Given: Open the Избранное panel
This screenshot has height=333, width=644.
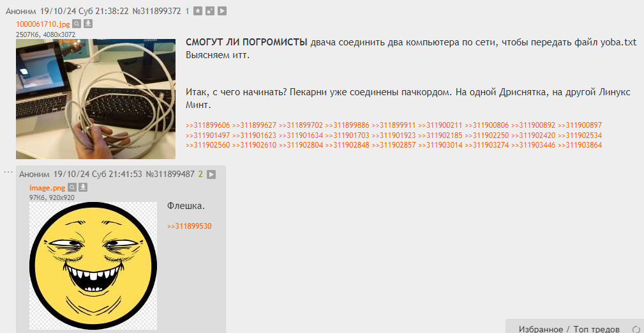Looking at the screenshot, I should [x=541, y=329].
